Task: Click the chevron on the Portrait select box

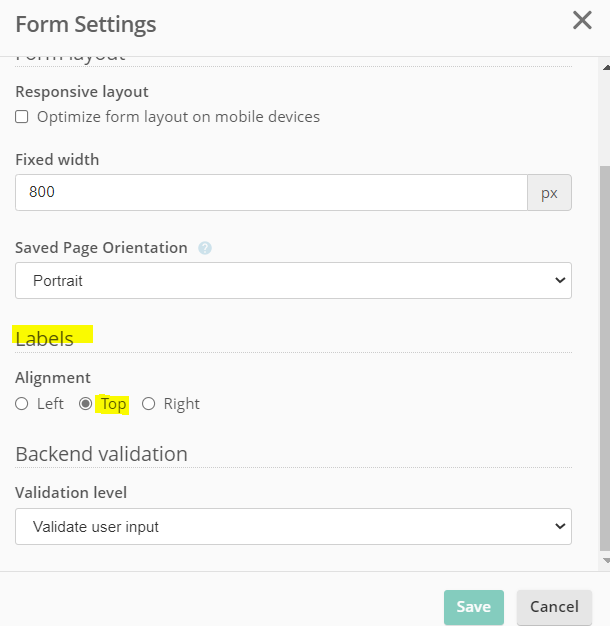Action: click(x=559, y=281)
